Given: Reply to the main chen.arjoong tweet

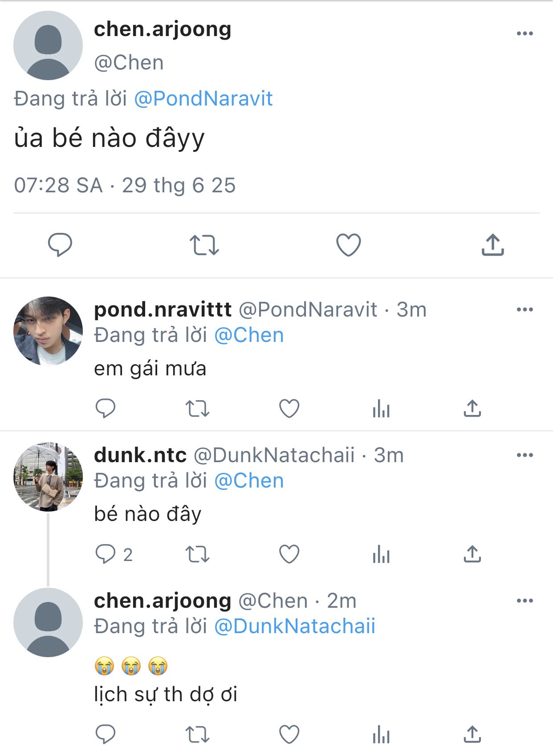Looking at the screenshot, I should pos(60,244).
